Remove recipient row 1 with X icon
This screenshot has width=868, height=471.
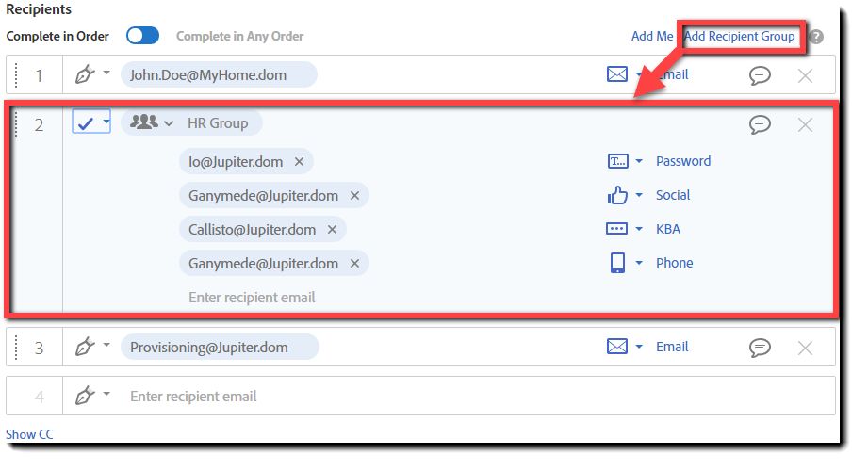click(805, 75)
